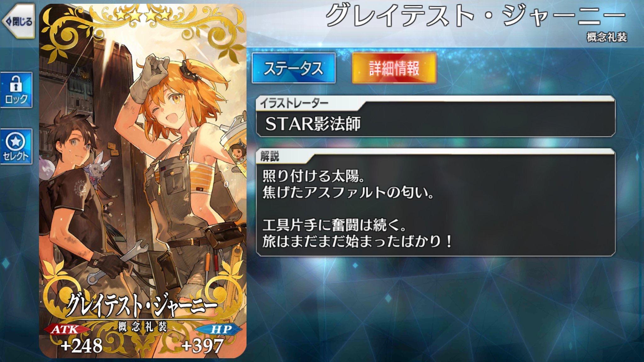Screen dimensions: 644x362
Task: Tap the card name banner on the card
Action: click(x=142, y=304)
